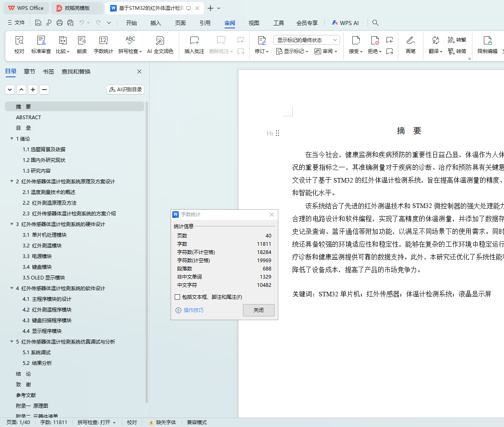The image size is (504, 427).
Task: Click the 转繁 convert to traditional icon
Action: point(457,40)
